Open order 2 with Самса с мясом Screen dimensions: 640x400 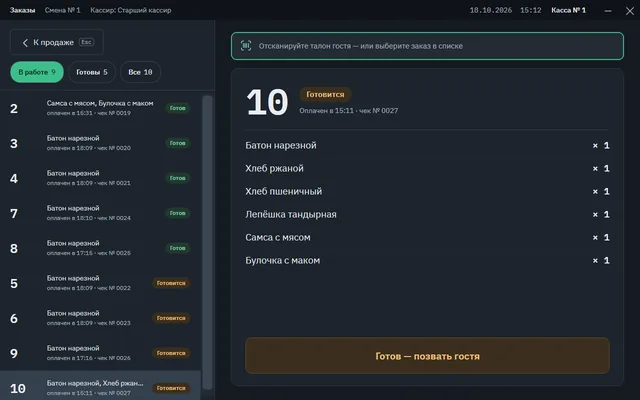pos(100,108)
